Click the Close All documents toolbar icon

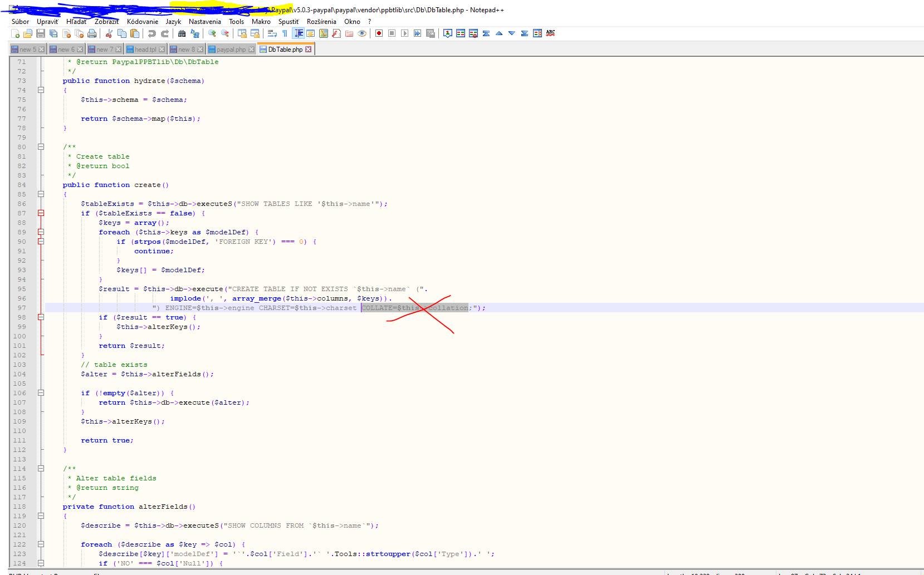click(x=79, y=33)
